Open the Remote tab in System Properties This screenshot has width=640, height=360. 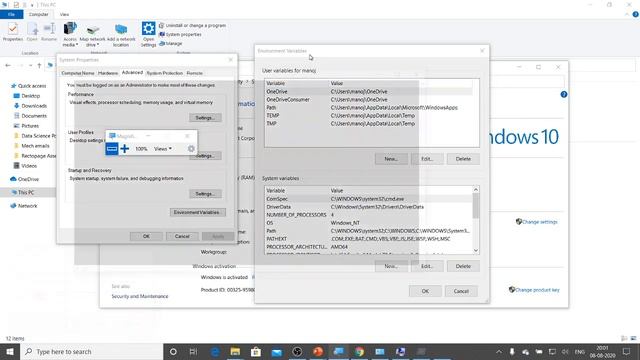194,73
